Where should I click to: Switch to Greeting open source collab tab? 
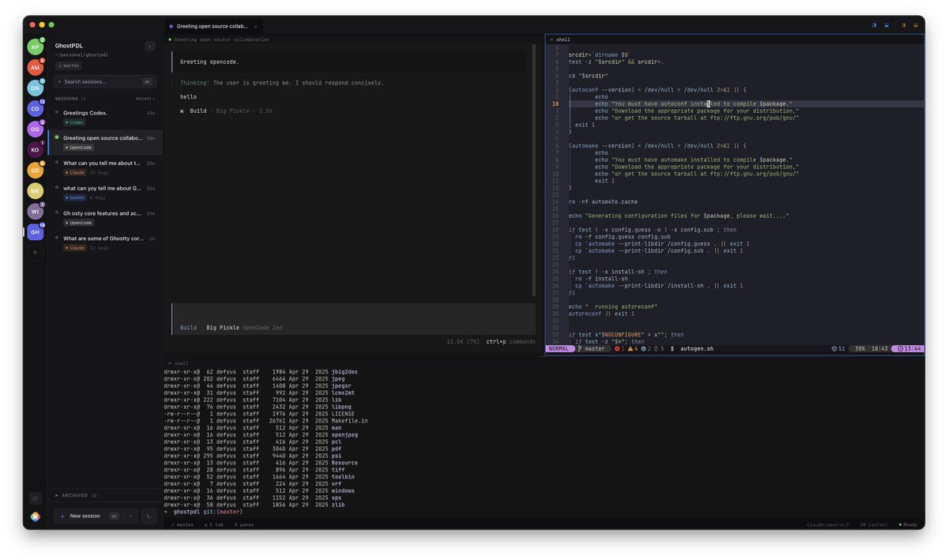(212, 26)
